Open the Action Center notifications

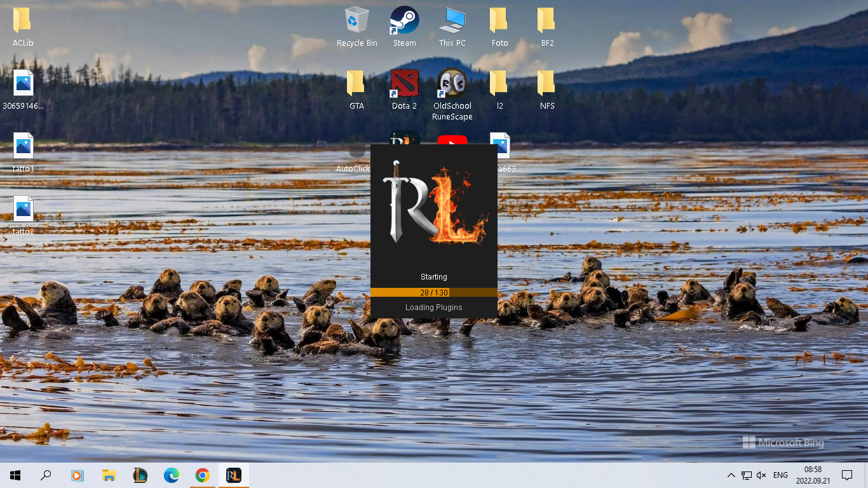848,475
